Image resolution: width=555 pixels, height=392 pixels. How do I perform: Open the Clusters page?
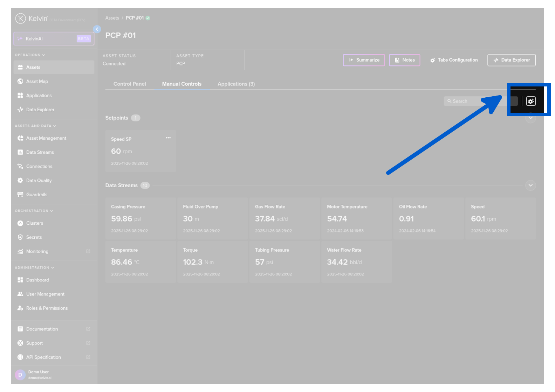pyautogui.click(x=34, y=223)
